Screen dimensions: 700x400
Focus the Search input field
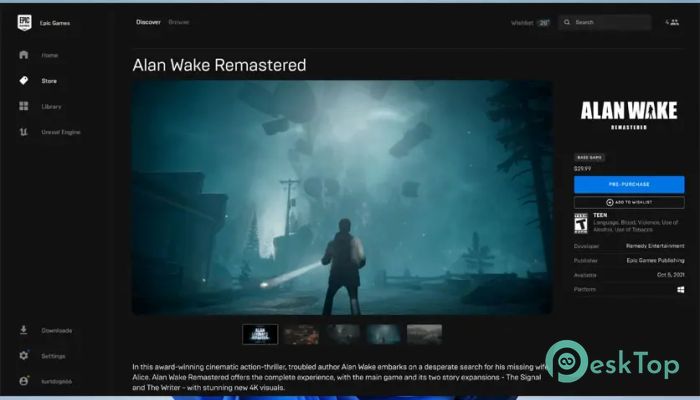point(605,22)
